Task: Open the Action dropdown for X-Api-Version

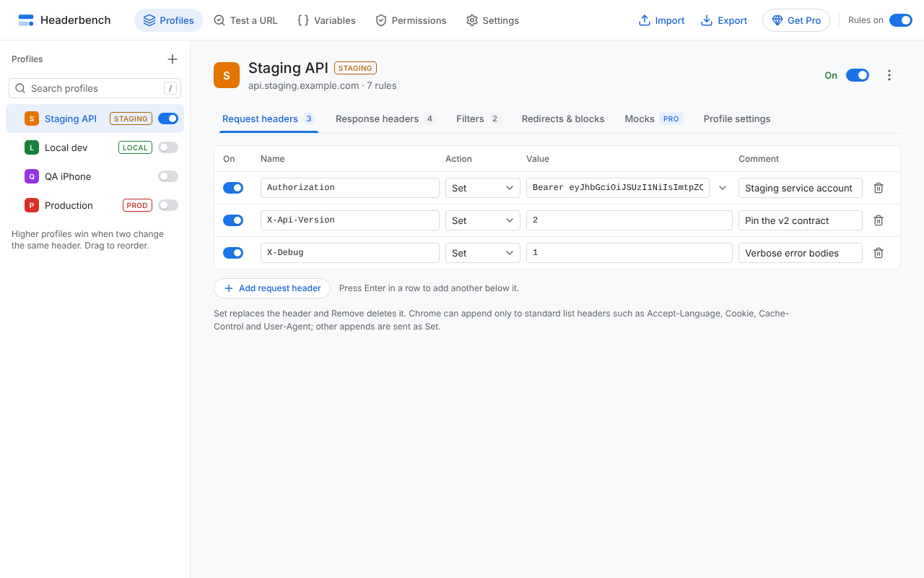Action: point(483,220)
